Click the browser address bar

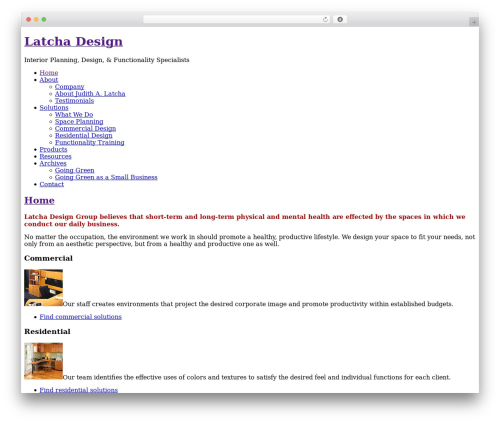click(x=236, y=20)
